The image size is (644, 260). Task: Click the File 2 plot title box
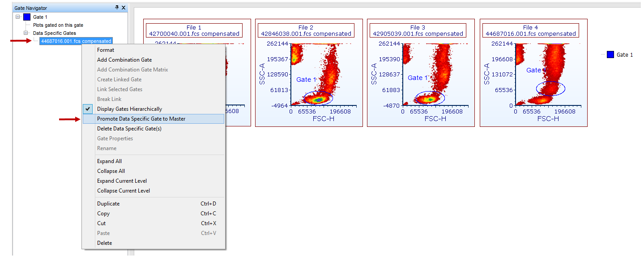tap(306, 30)
